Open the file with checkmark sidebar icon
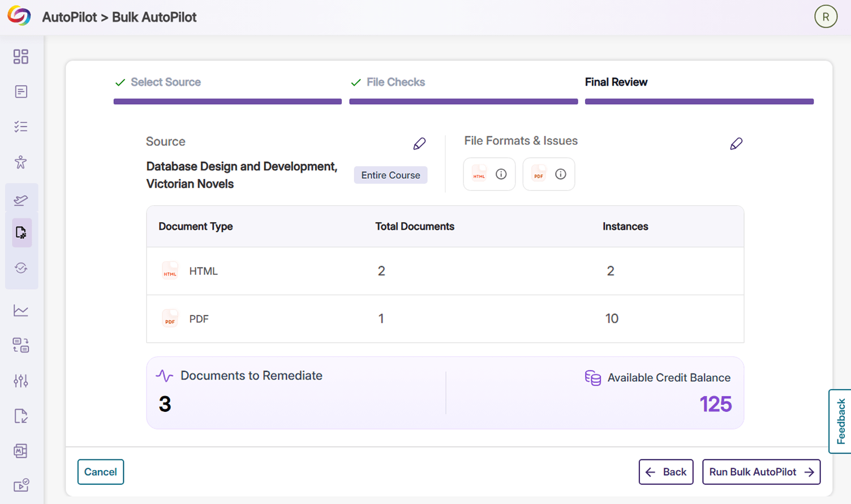Viewport: 851px width, 504px height. [x=21, y=416]
